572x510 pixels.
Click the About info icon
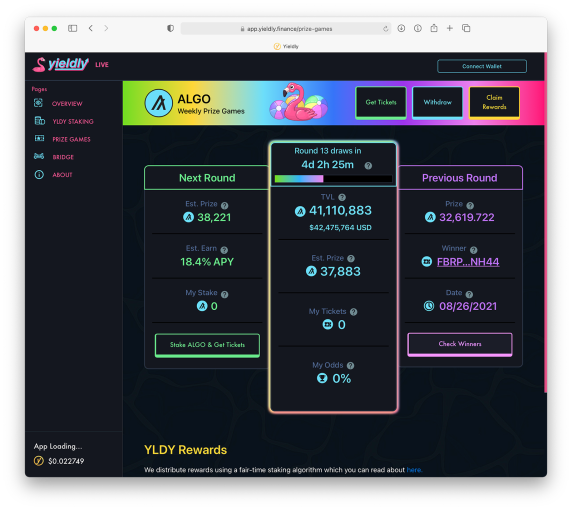39,175
